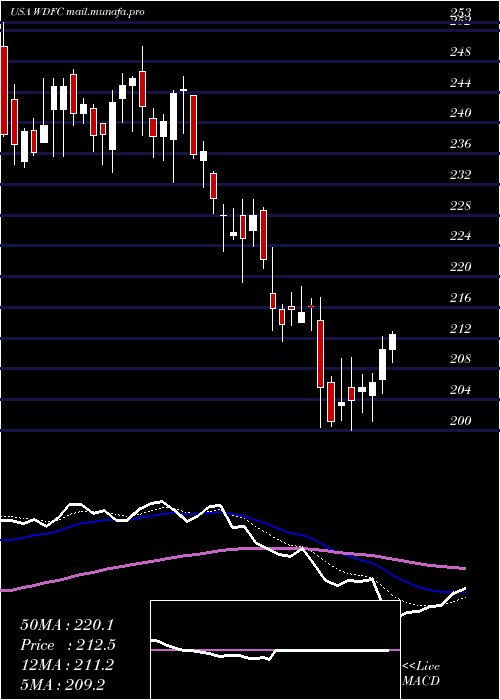Image resolution: width=500 pixels, height=700 pixels.
Task: Click the 240 price axis label
Action: pyautogui.click(x=461, y=113)
